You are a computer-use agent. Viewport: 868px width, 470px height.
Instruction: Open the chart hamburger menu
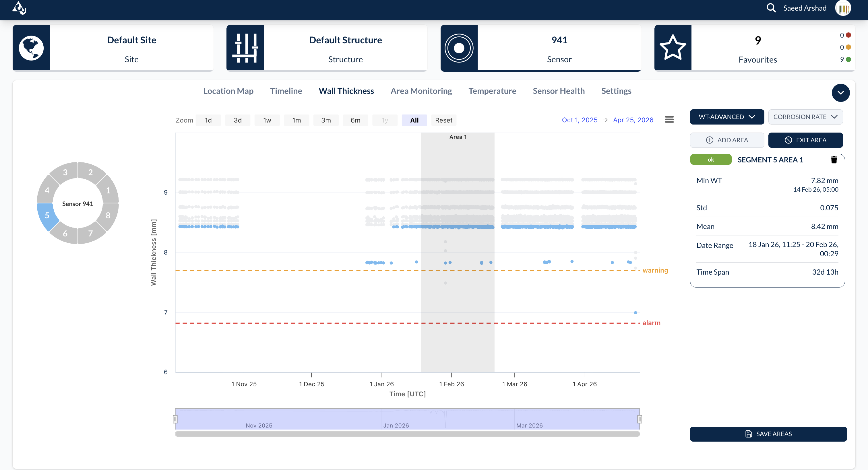(x=669, y=120)
